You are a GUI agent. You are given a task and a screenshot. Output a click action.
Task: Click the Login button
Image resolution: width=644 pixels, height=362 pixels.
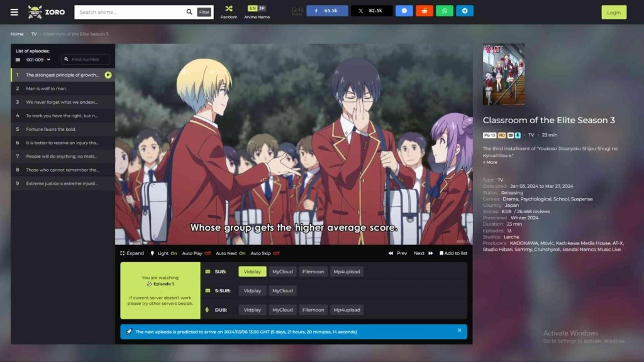pos(614,13)
